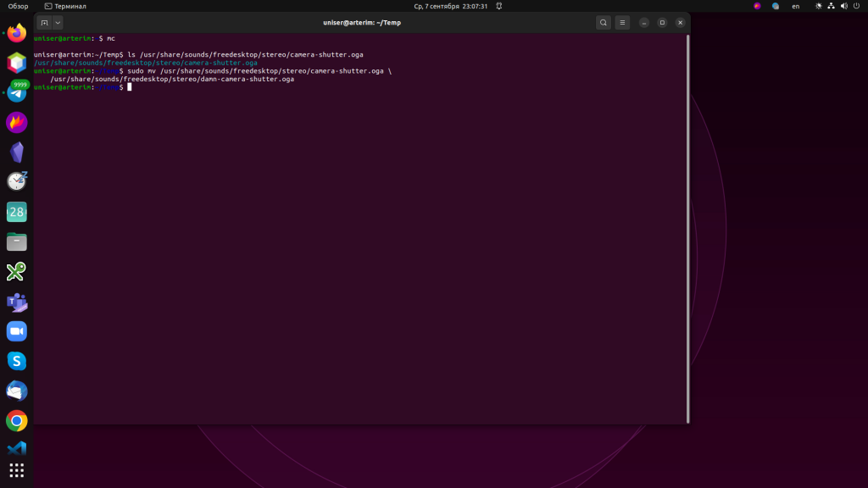
Task: Open the Zoom app icon
Action: point(17,331)
